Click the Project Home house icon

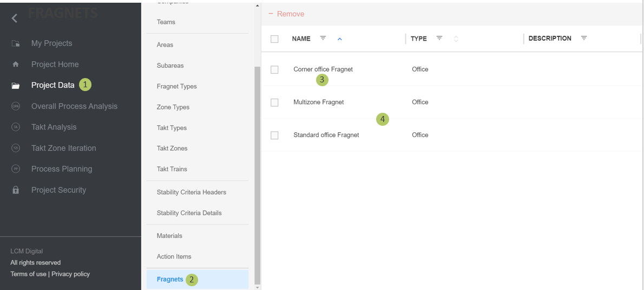tap(16, 65)
